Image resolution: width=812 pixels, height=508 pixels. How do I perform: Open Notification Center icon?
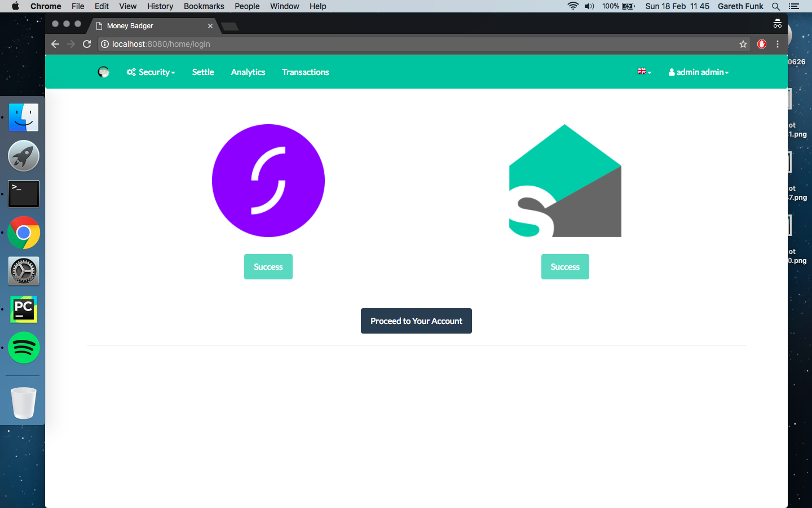point(794,6)
